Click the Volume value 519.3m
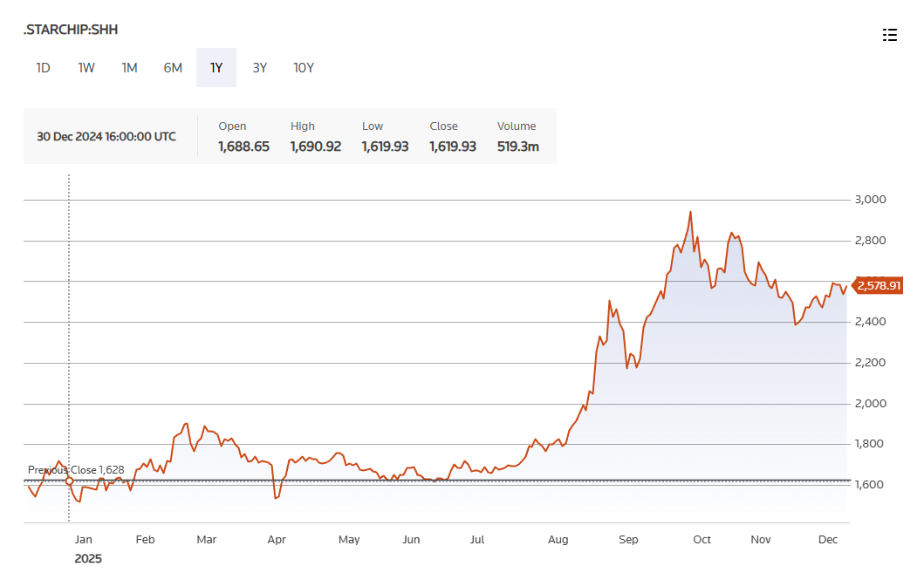This screenshot has width=924, height=573. [x=518, y=147]
